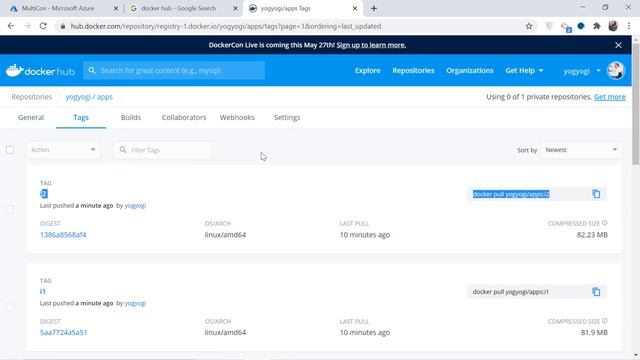640x360 pixels.
Task: Open the Action dropdown
Action: point(63,150)
